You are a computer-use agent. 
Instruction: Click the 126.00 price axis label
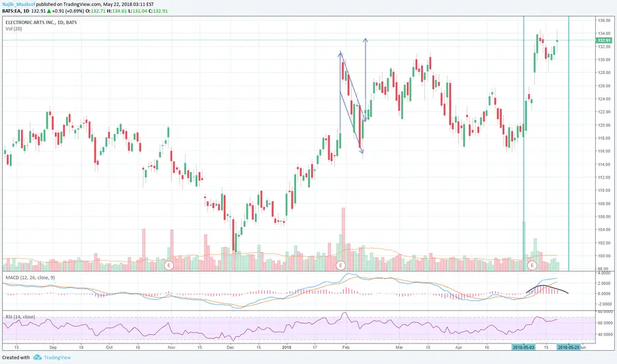click(604, 86)
